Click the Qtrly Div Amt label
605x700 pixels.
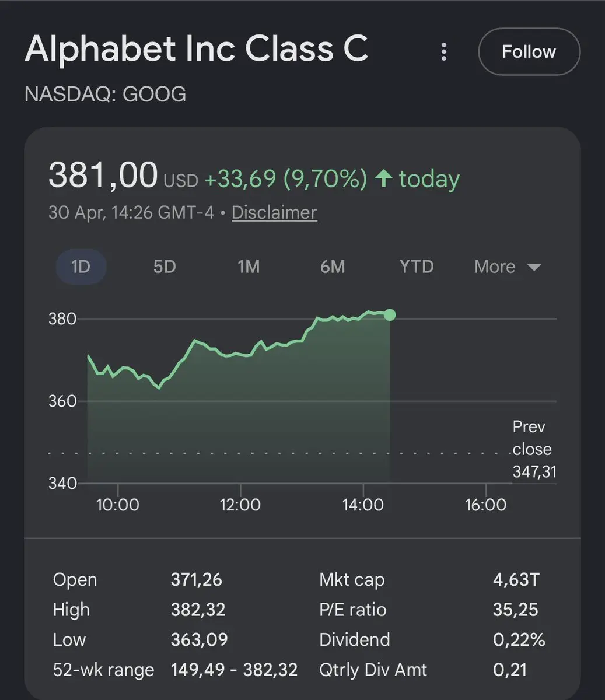point(373,670)
